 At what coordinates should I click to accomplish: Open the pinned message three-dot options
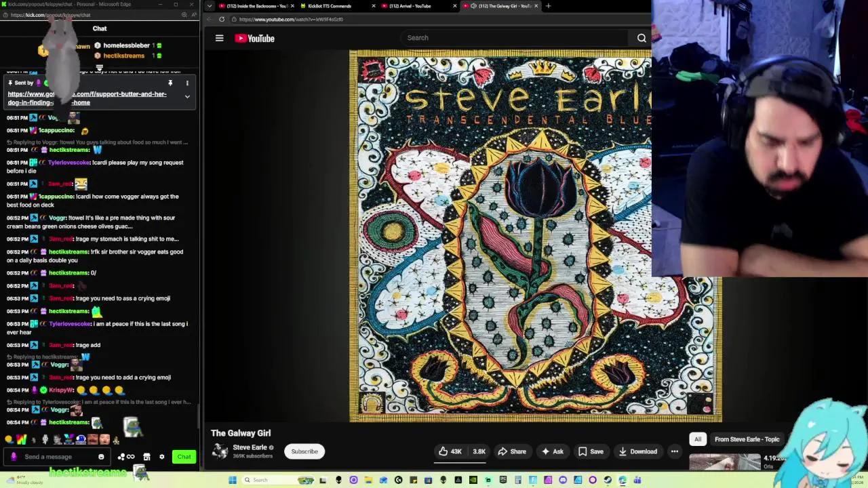[x=187, y=83]
